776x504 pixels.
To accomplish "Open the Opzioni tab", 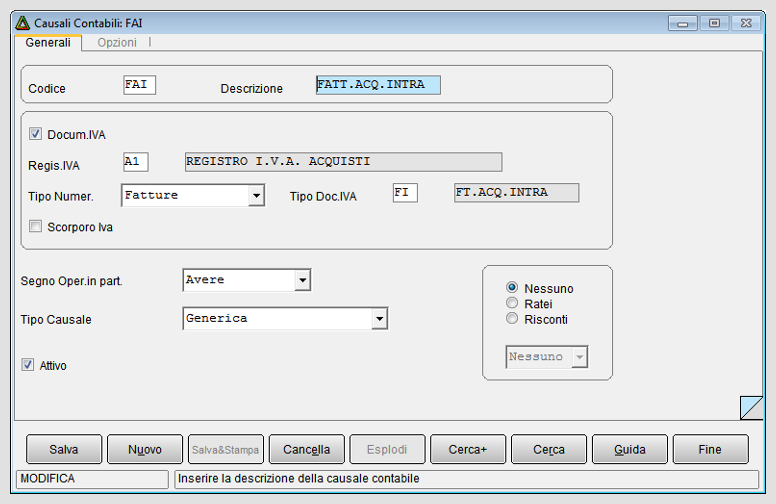I will click(x=117, y=43).
